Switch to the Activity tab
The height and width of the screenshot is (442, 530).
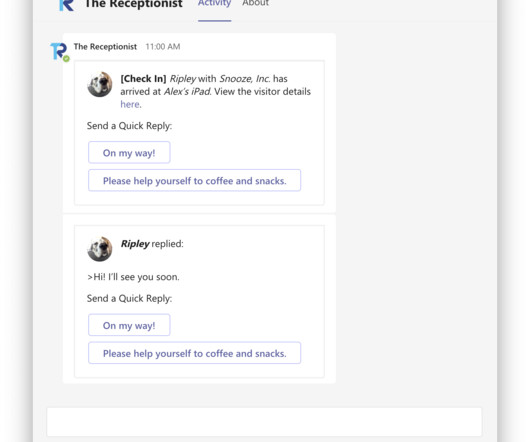pyautogui.click(x=214, y=3)
